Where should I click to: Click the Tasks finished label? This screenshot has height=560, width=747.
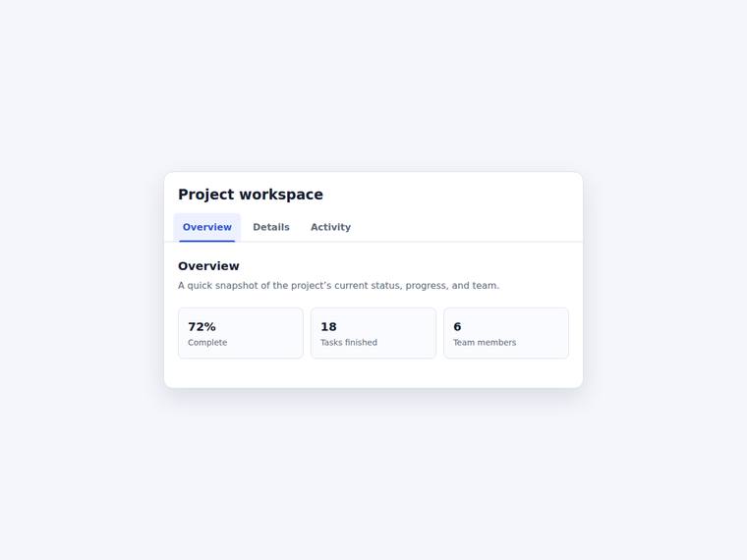[x=349, y=342]
